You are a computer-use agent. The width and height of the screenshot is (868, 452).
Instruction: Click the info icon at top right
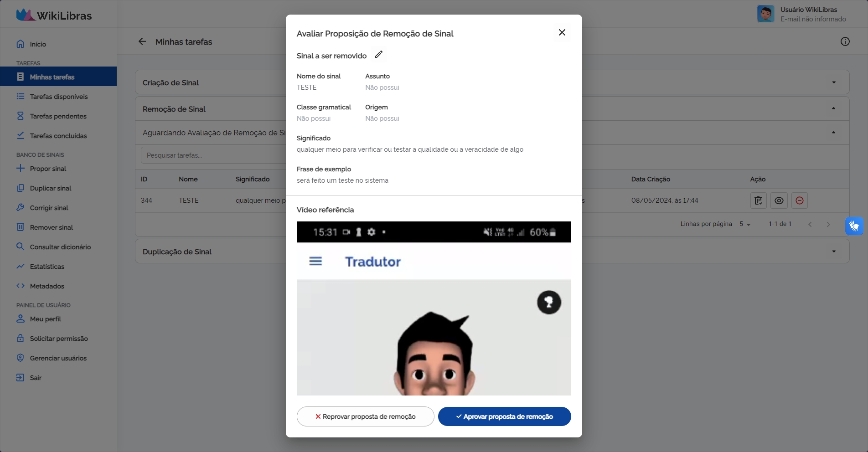coord(845,42)
